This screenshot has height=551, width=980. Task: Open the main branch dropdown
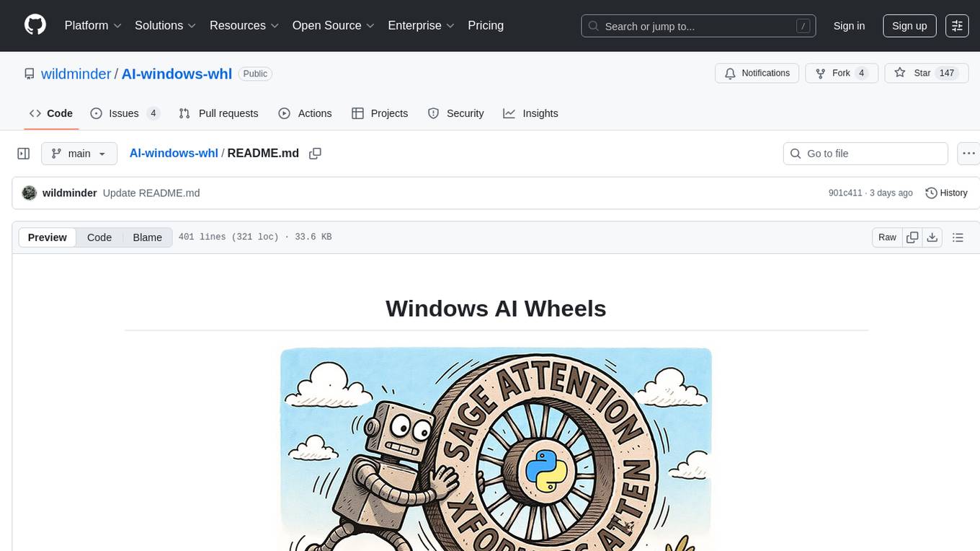tap(79, 154)
